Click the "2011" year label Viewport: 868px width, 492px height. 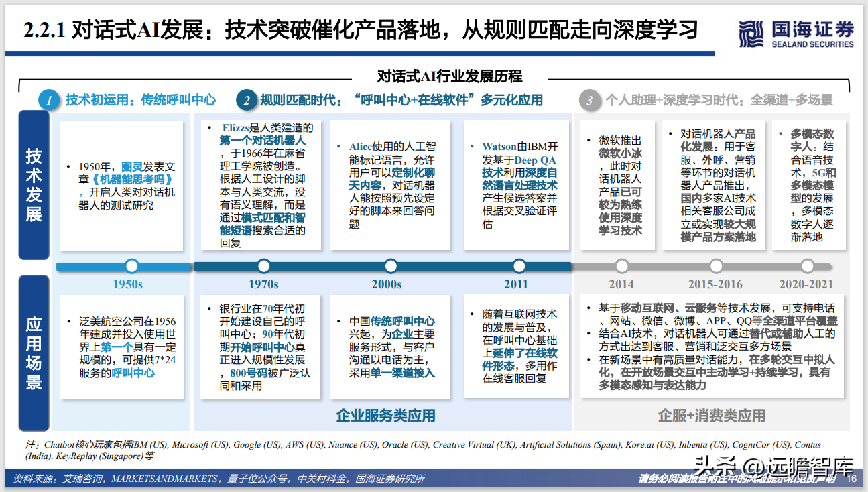point(516,284)
